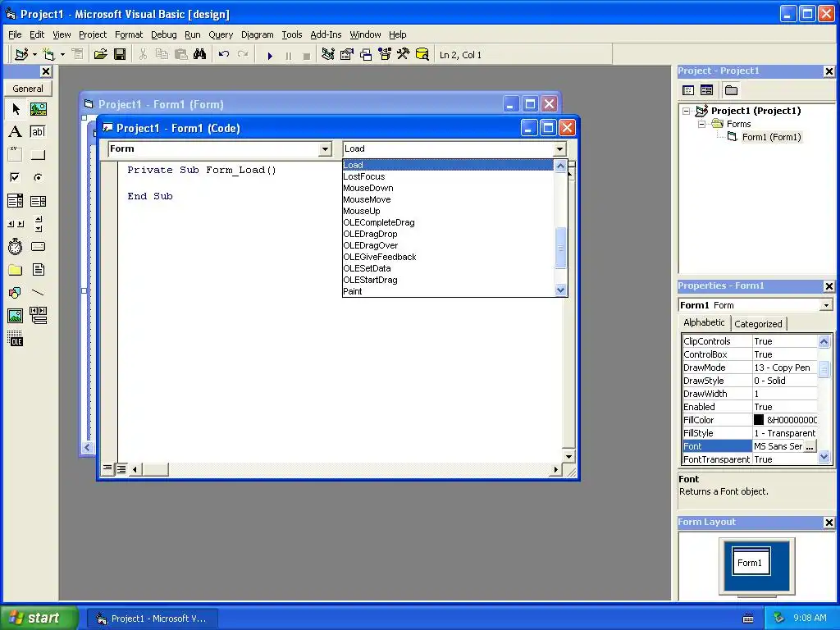Click the Save Project toolbar icon
This screenshot has width=840, height=630.
click(x=120, y=55)
